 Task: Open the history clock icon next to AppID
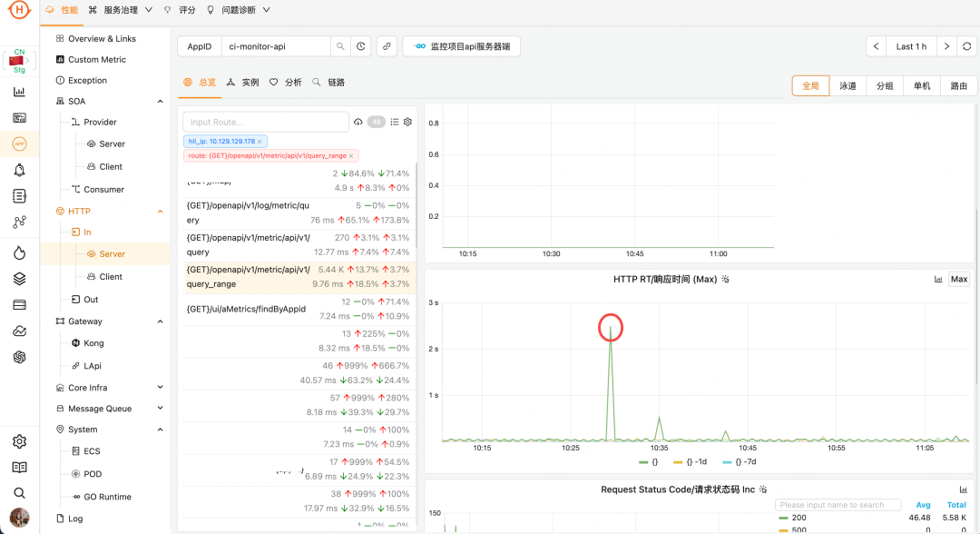coord(361,46)
